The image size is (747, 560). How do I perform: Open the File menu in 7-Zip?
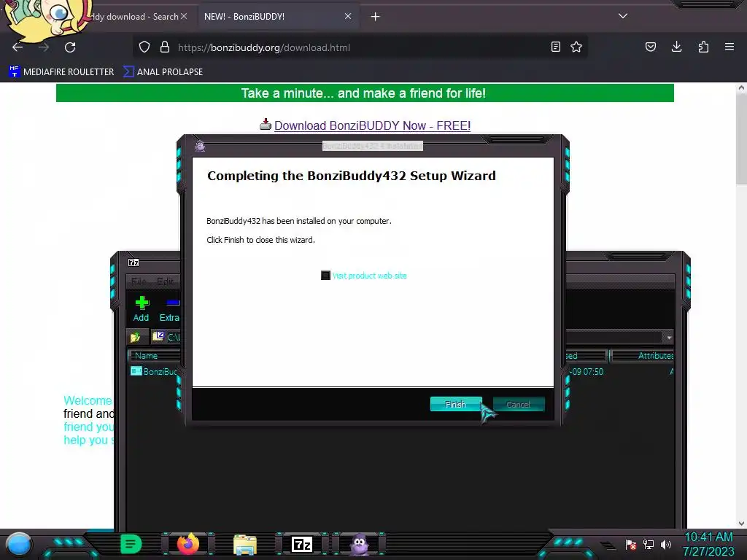139,281
